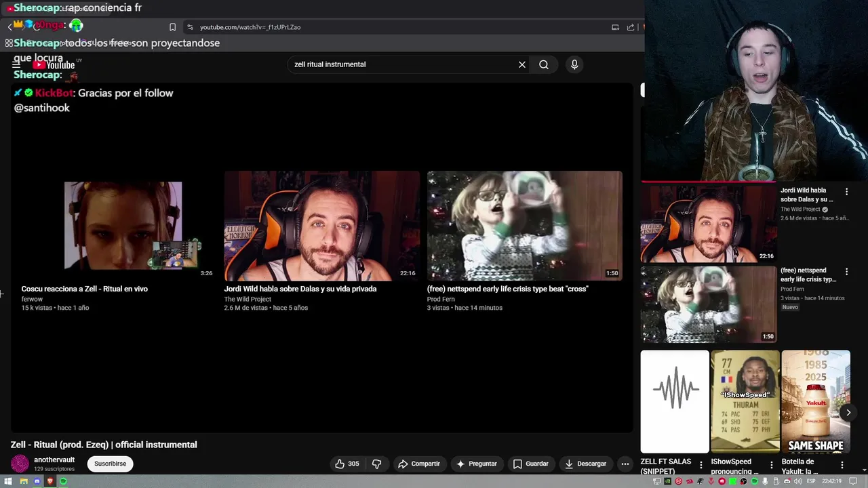Go to YouTube home via the logo
Image resolution: width=868 pixels, height=488 pixels.
coord(54,65)
